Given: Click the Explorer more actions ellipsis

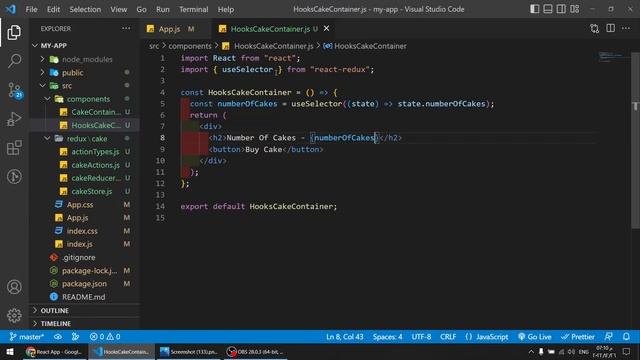Looking at the screenshot, I should click(126, 28).
